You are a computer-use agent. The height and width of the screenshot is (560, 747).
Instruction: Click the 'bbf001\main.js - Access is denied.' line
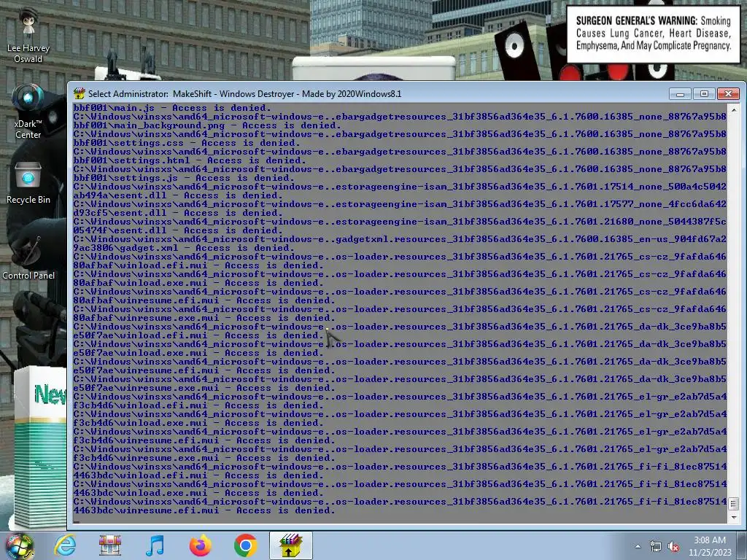pyautogui.click(x=172, y=108)
